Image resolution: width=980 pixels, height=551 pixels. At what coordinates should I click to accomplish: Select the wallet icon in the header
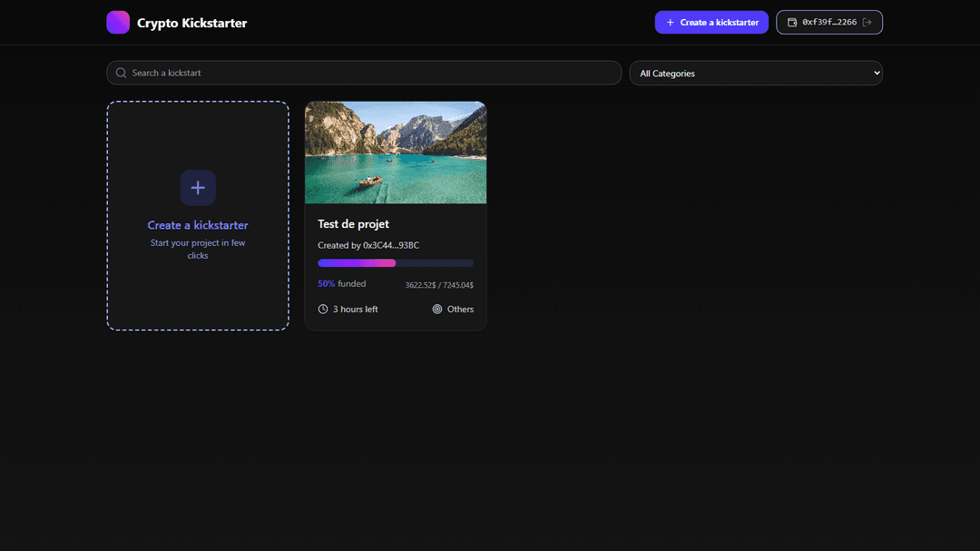[x=792, y=22]
